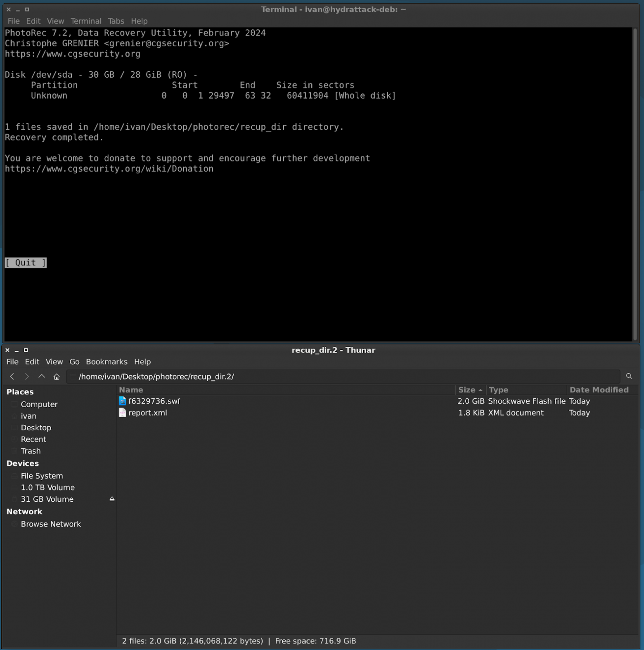The image size is (644, 650).
Task: Open Recent in Places sidebar
Action: click(33, 439)
